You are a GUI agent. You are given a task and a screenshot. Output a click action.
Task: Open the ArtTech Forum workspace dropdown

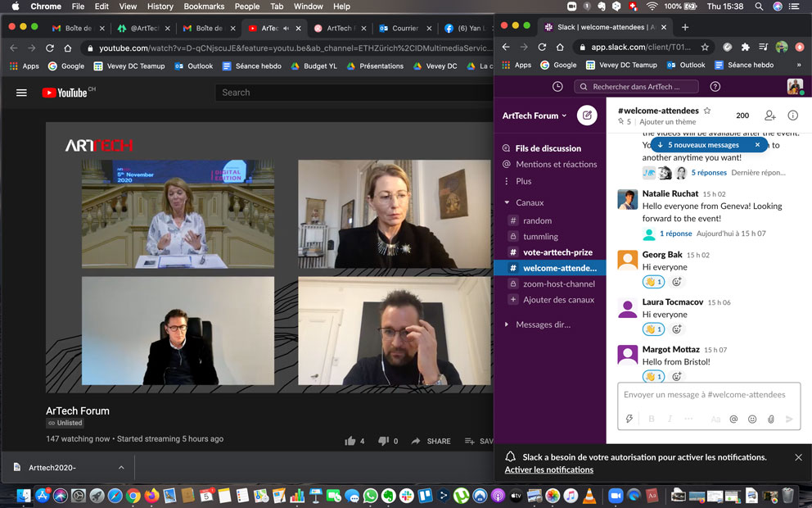(535, 116)
